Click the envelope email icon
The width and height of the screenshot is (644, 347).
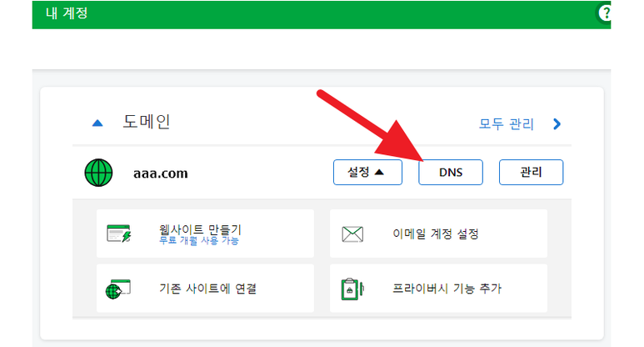coord(353,234)
